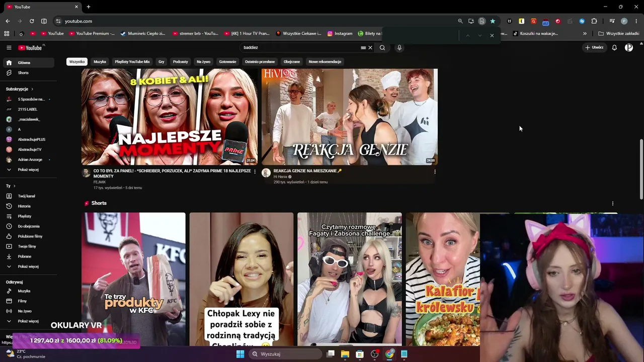Open the "Chłopak Lexy" Short
This screenshot has height=362, width=644.
click(x=242, y=279)
